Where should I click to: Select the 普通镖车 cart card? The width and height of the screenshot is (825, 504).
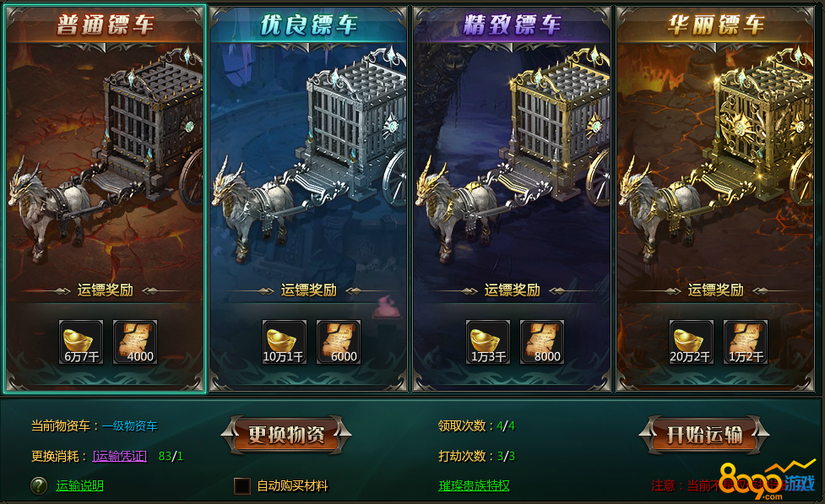[106, 199]
